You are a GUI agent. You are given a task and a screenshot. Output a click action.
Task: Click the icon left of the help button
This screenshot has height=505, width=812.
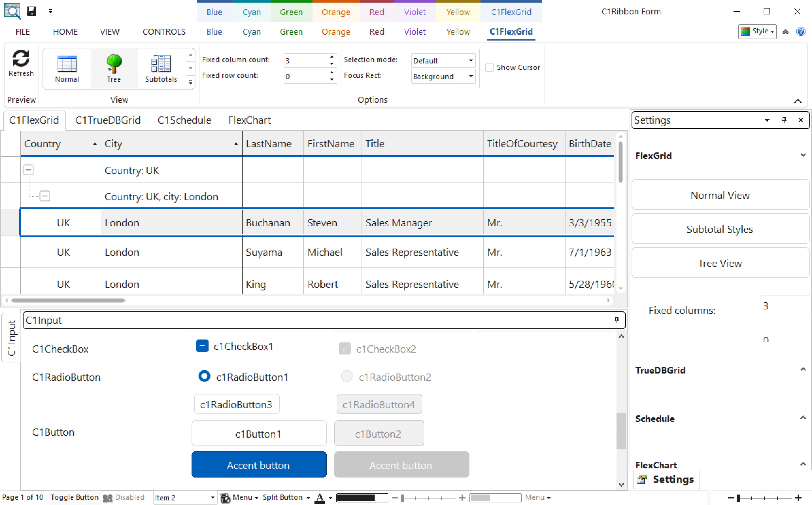click(785, 32)
